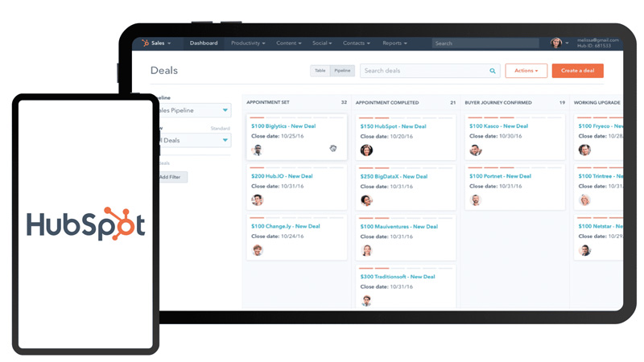Click owner avatar on Hub.IO deal card
The image size is (644, 362).
[x=258, y=200]
